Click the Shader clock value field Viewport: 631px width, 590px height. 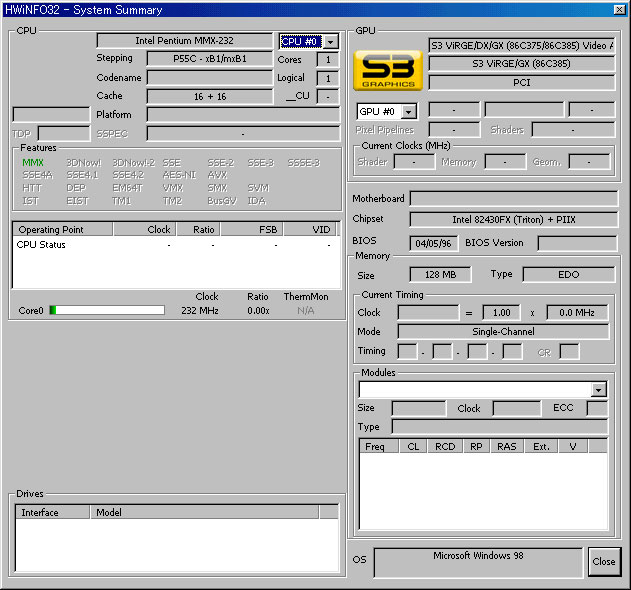414,162
